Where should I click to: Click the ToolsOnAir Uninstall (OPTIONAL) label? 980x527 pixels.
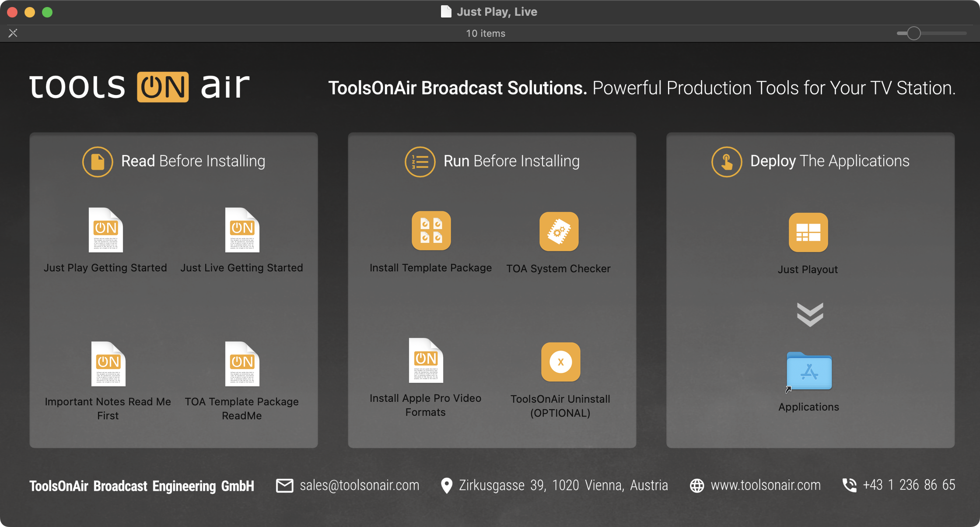tap(560, 406)
